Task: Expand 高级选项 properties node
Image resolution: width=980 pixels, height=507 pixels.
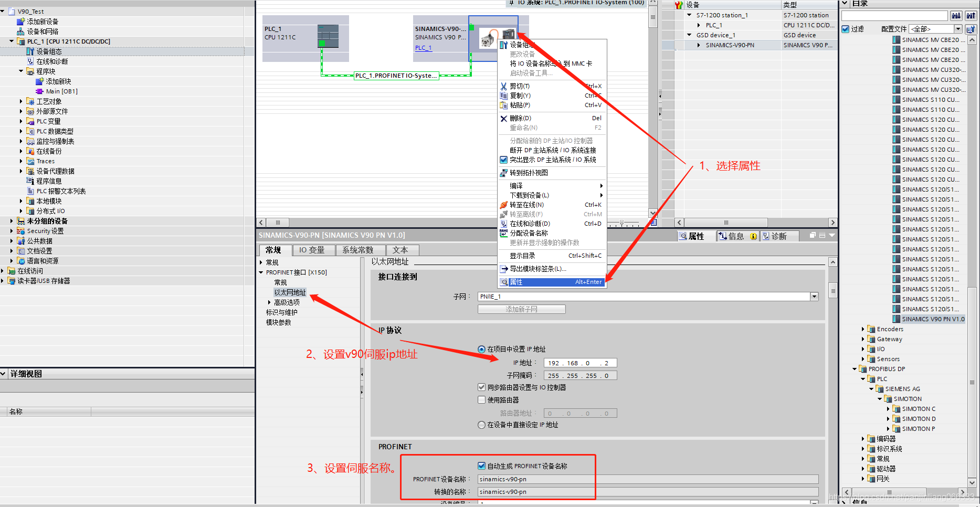Action: tap(269, 302)
